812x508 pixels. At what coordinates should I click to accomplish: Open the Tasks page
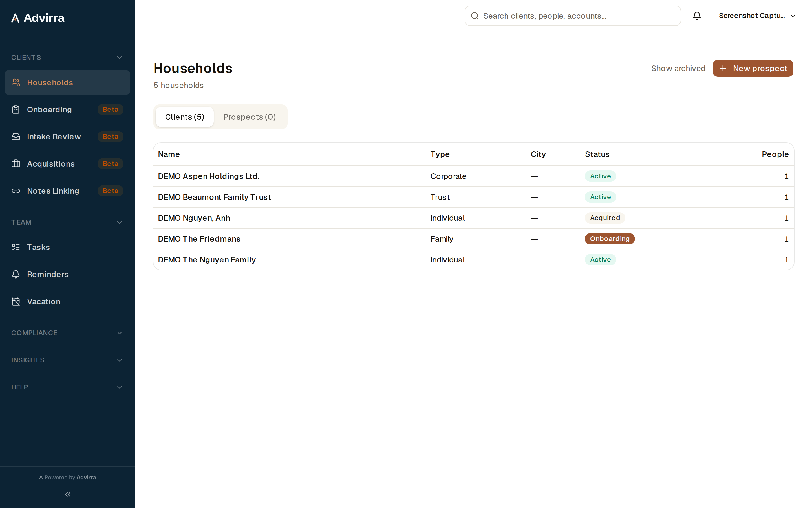[x=67, y=247]
